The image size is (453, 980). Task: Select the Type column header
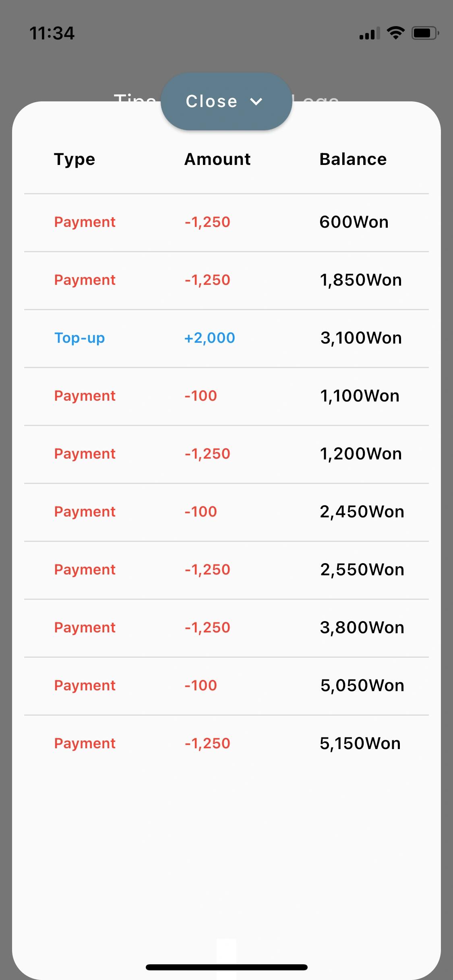pyautogui.click(x=74, y=159)
